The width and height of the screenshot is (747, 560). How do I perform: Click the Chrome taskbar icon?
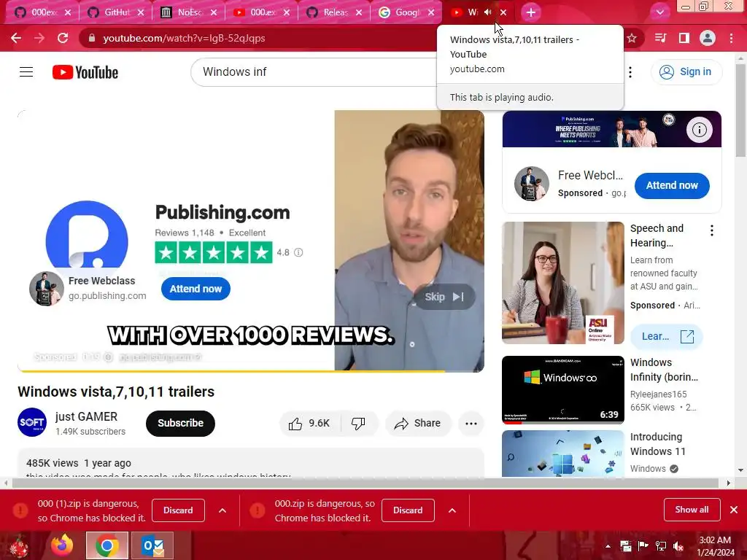click(x=107, y=545)
